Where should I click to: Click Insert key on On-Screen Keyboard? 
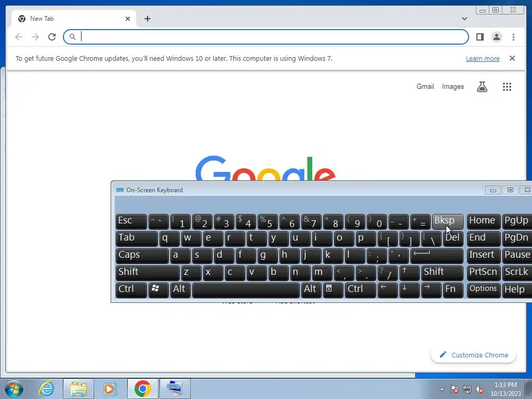(x=484, y=256)
